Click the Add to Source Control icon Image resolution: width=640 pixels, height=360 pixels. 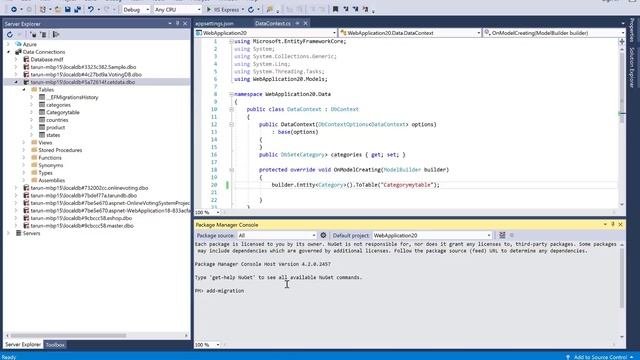(x=568, y=357)
